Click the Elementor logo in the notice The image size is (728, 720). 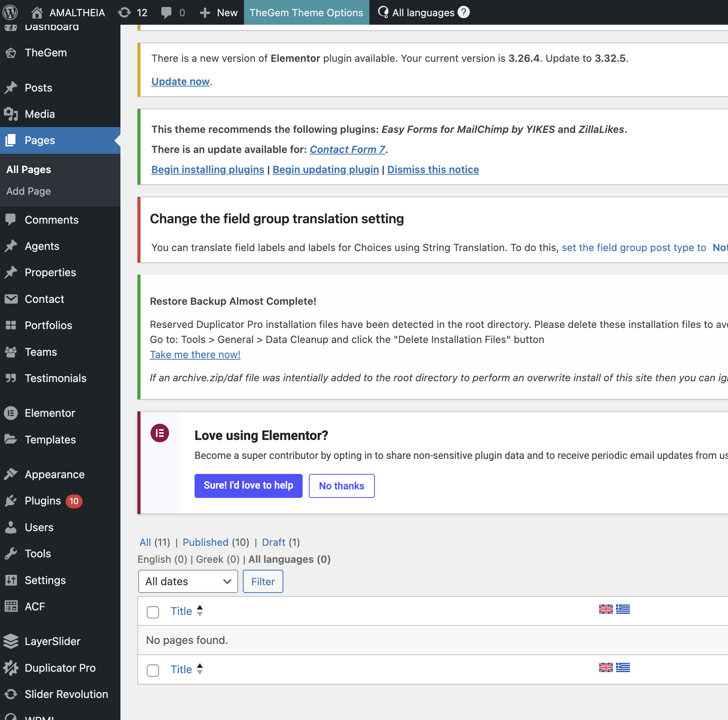pos(159,433)
